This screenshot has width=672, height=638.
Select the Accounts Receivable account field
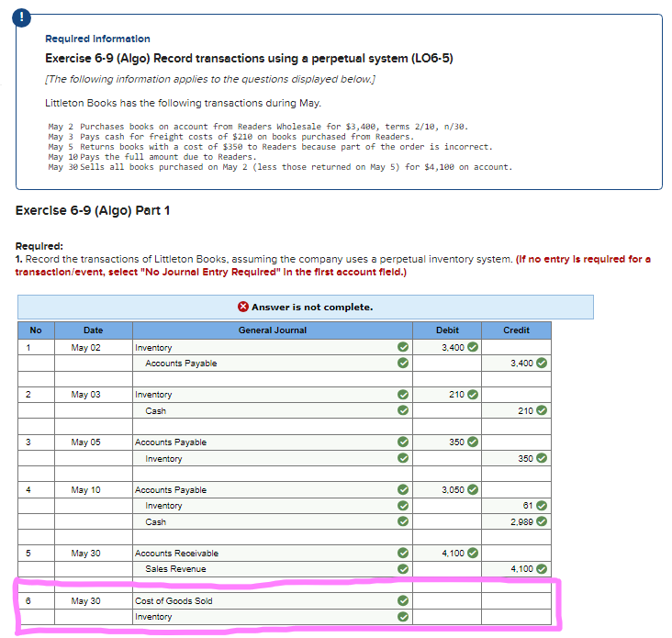273,554
